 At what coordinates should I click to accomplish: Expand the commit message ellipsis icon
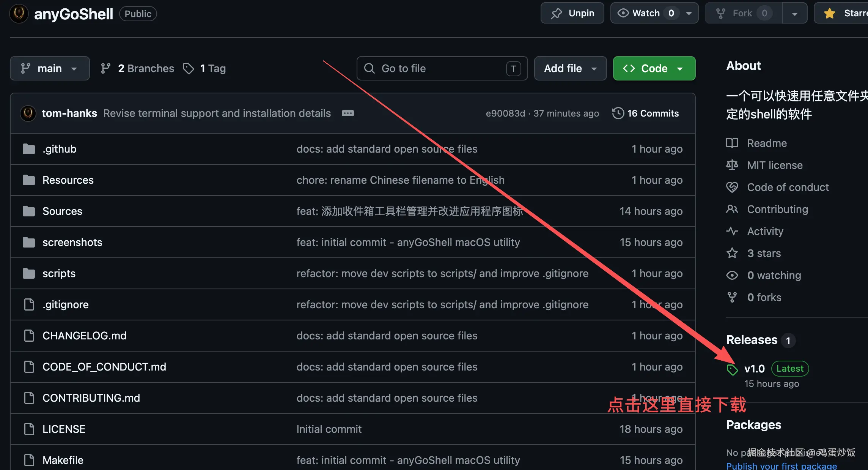click(348, 113)
